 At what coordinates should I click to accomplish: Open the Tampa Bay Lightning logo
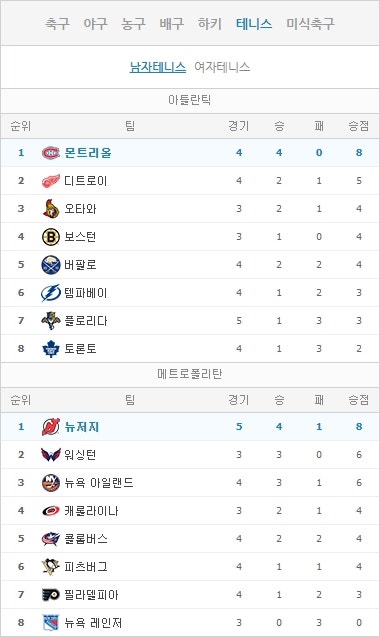[x=51, y=293]
